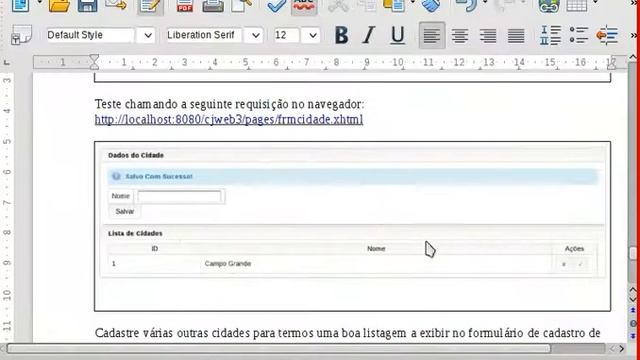Open the Styles and Formatting window
Viewport: 640px width, 360px height.
21,35
